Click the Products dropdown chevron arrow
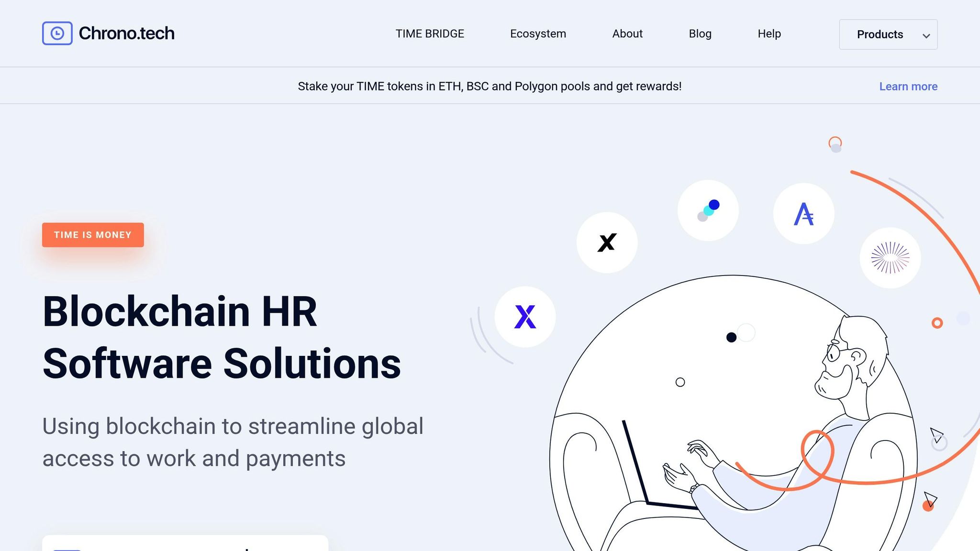Viewport: 980px width, 551px height. (926, 36)
